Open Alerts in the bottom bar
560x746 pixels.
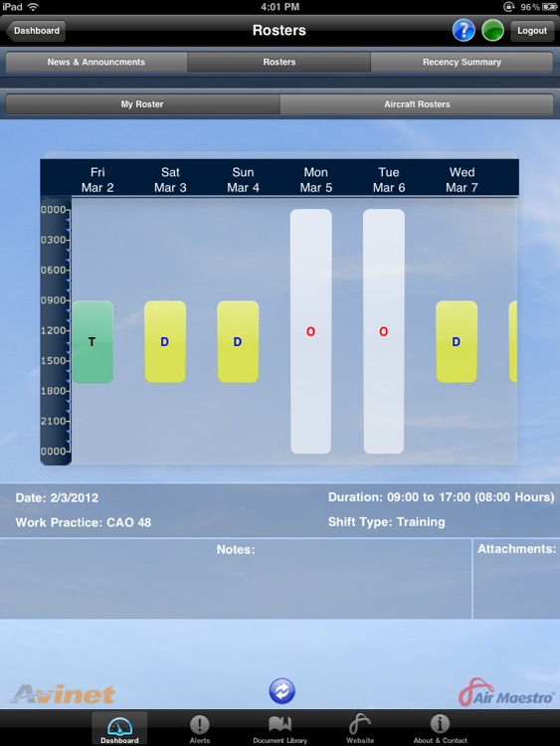click(199, 729)
